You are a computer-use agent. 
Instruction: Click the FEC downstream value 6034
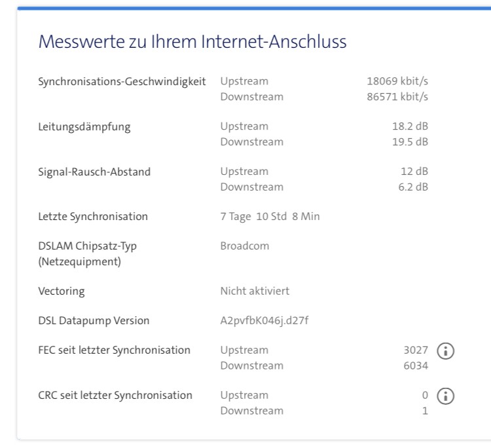pos(416,366)
